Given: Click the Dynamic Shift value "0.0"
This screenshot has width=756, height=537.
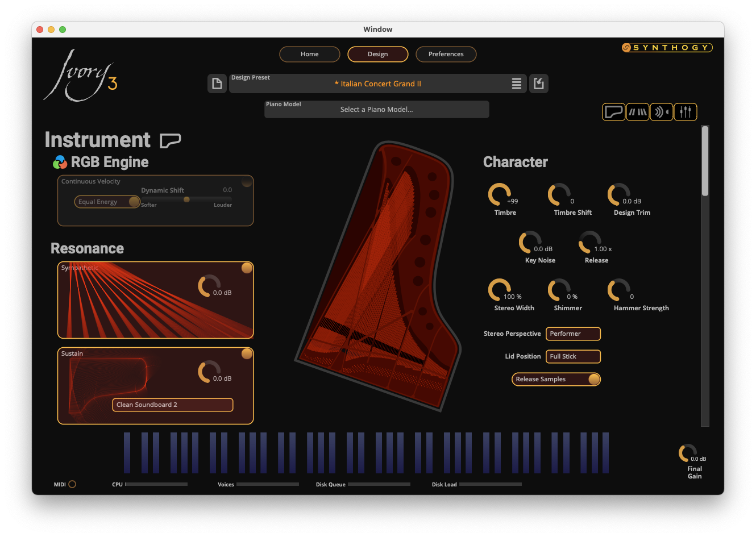Looking at the screenshot, I should (227, 190).
